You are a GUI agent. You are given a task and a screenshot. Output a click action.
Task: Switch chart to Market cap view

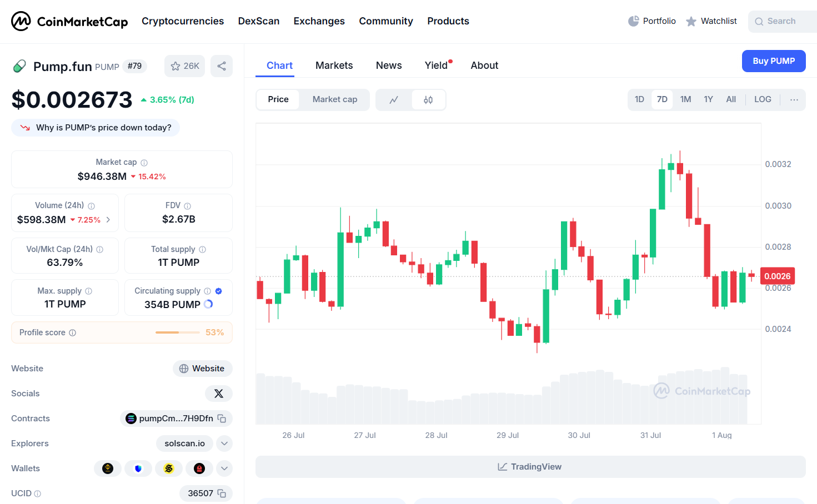(x=335, y=100)
